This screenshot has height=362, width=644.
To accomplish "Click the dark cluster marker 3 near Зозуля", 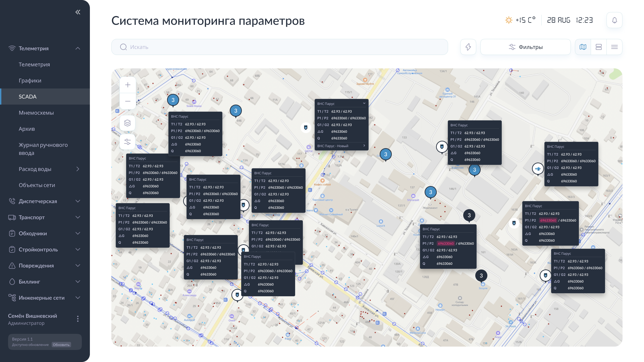I will click(481, 276).
